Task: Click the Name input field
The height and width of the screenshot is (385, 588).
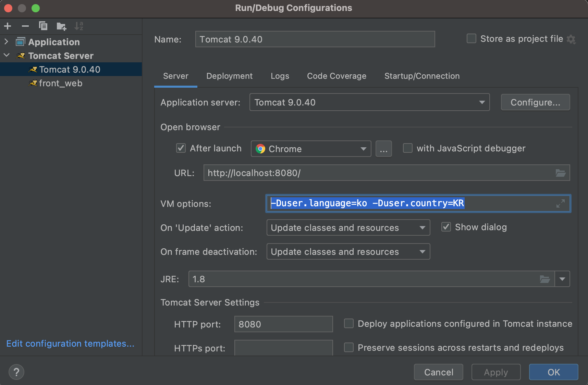Action: (x=315, y=39)
